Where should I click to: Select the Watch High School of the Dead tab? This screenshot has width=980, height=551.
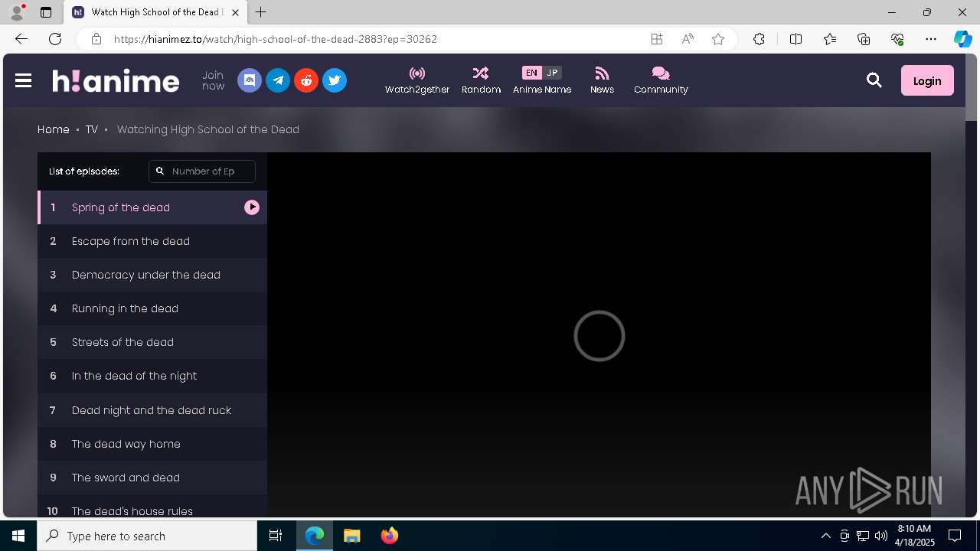click(155, 12)
